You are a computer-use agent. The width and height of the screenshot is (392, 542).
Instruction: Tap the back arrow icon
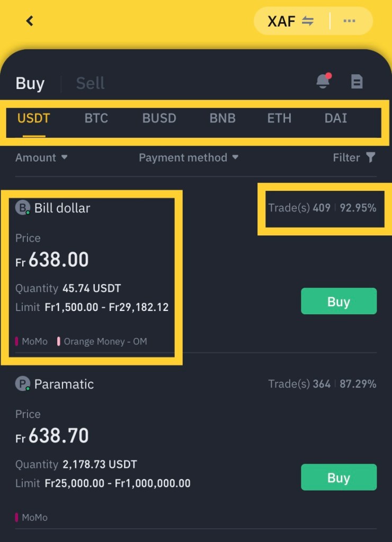click(30, 21)
